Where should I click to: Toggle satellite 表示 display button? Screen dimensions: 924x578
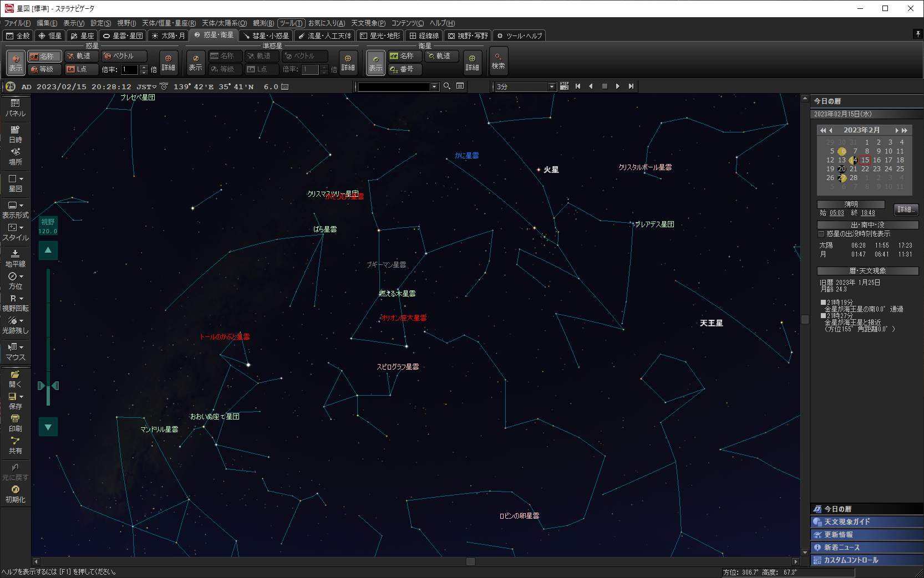pyautogui.click(x=375, y=62)
